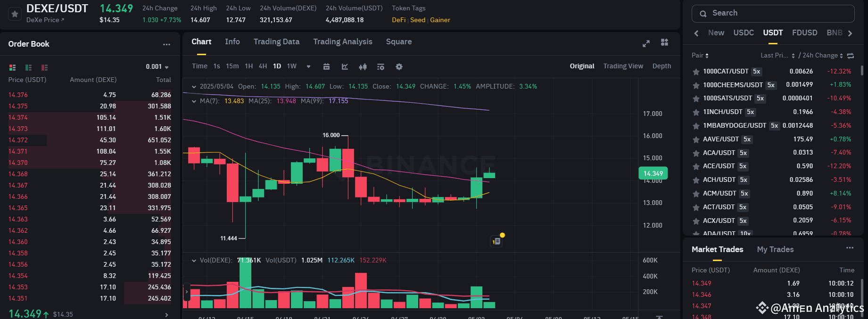The width and height of the screenshot is (868, 319).
Task: Open chart settings gear
Action: pyautogui.click(x=399, y=66)
